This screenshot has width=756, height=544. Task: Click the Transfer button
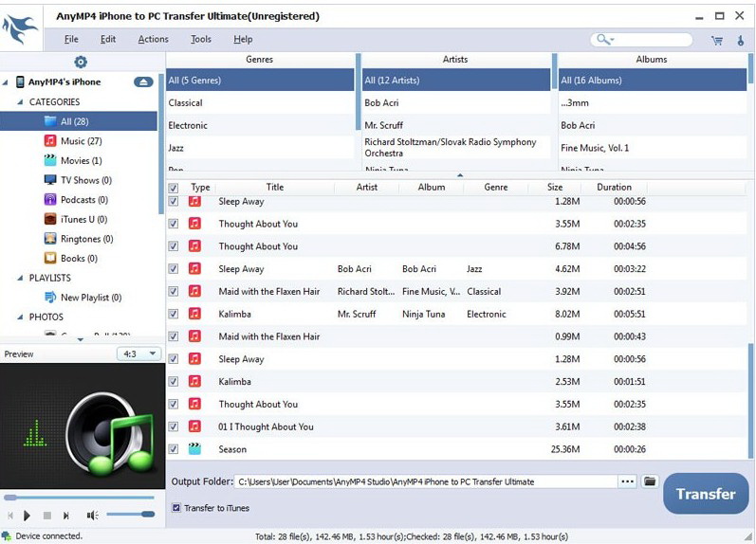pyautogui.click(x=706, y=494)
